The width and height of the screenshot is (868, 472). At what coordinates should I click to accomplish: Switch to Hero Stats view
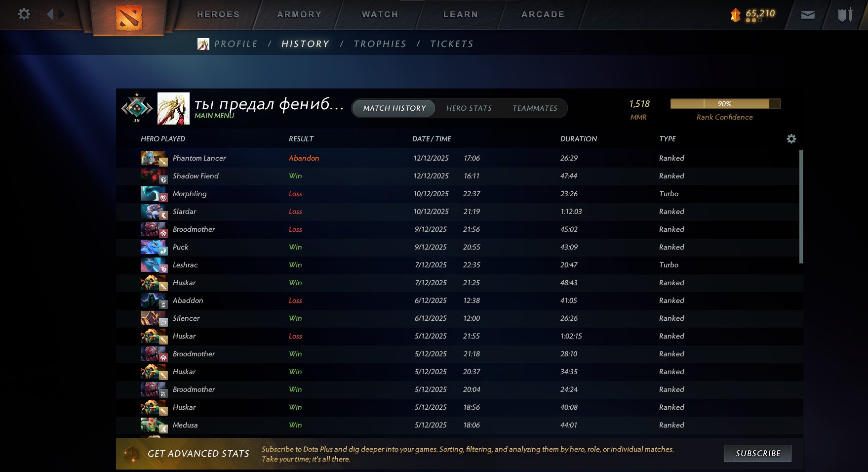tap(469, 108)
